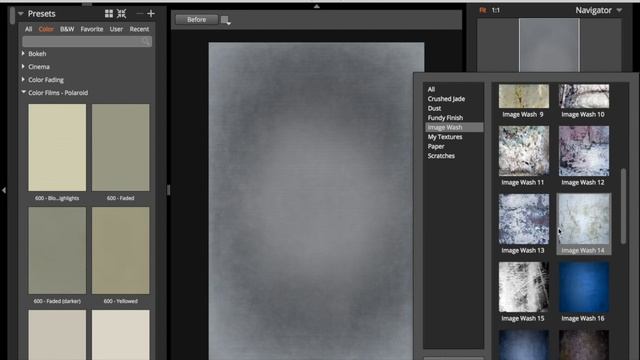This screenshot has height=360, width=640.
Task: Open the User presets tab
Action: pyautogui.click(x=116, y=29)
